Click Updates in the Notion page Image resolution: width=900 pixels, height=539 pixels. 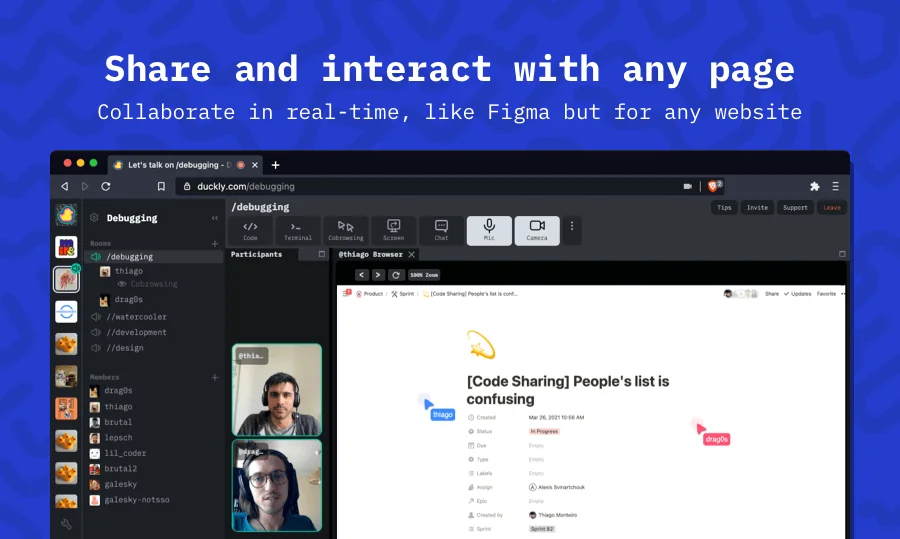tap(797, 294)
